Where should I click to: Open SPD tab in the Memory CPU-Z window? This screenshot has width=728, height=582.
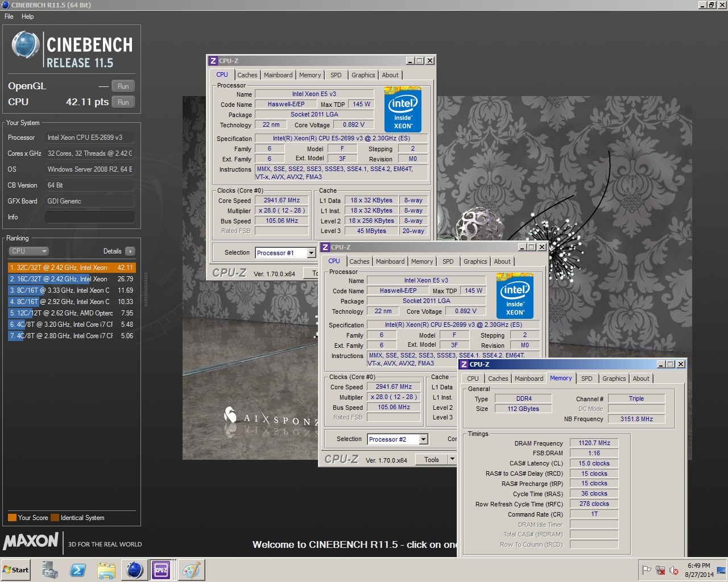click(x=587, y=379)
